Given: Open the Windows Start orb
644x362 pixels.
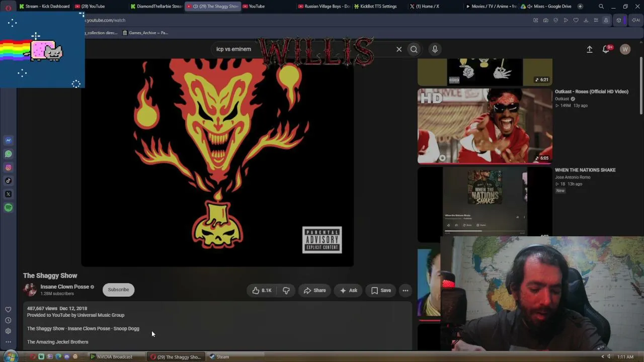Looking at the screenshot, I should [11, 356].
